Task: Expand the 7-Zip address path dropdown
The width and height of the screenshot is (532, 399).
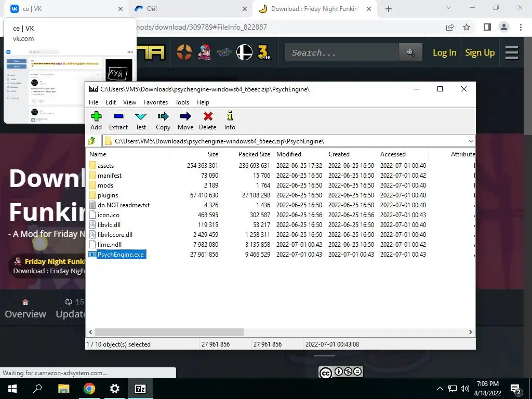Action: point(471,141)
